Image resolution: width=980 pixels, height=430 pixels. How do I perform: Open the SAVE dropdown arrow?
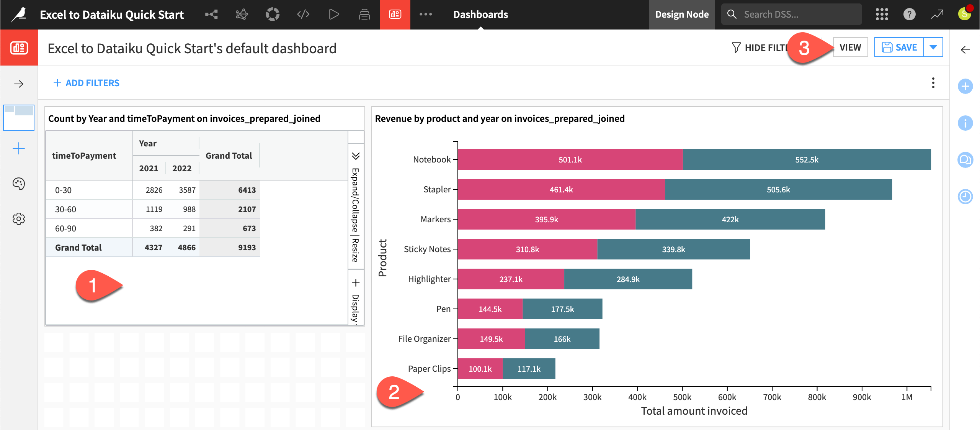pyautogui.click(x=933, y=47)
